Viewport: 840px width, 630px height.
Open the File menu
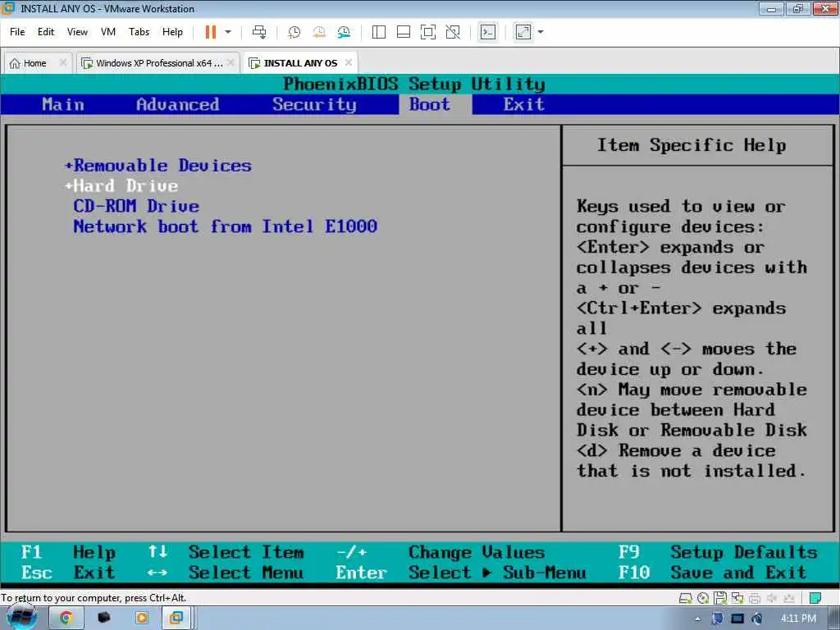tap(17, 32)
